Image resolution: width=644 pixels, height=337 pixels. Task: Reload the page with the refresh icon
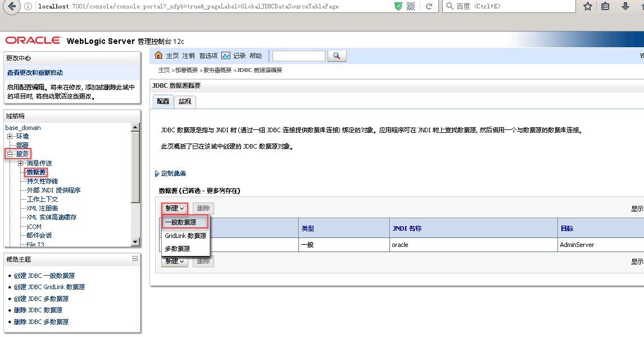[x=429, y=6]
